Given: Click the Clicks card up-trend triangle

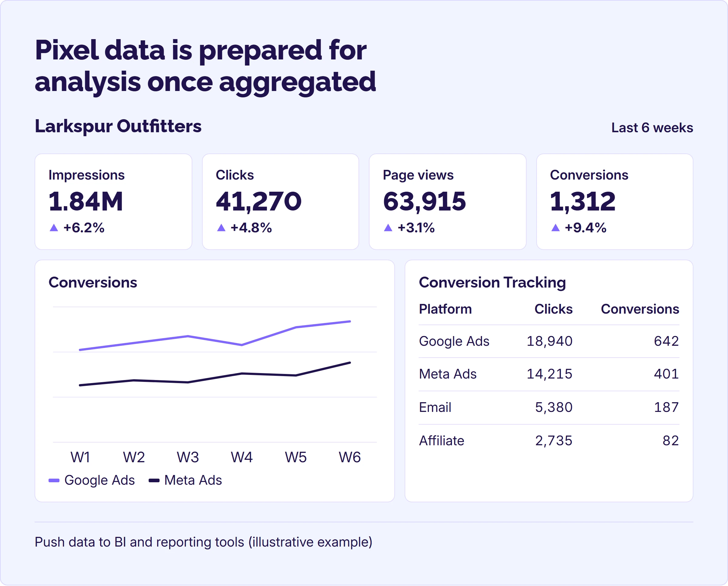Looking at the screenshot, I should (221, 228).
